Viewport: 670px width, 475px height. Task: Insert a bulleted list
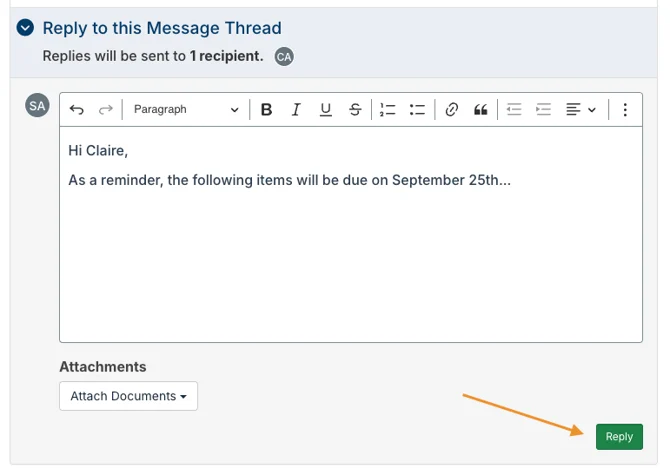click(417, 110)
